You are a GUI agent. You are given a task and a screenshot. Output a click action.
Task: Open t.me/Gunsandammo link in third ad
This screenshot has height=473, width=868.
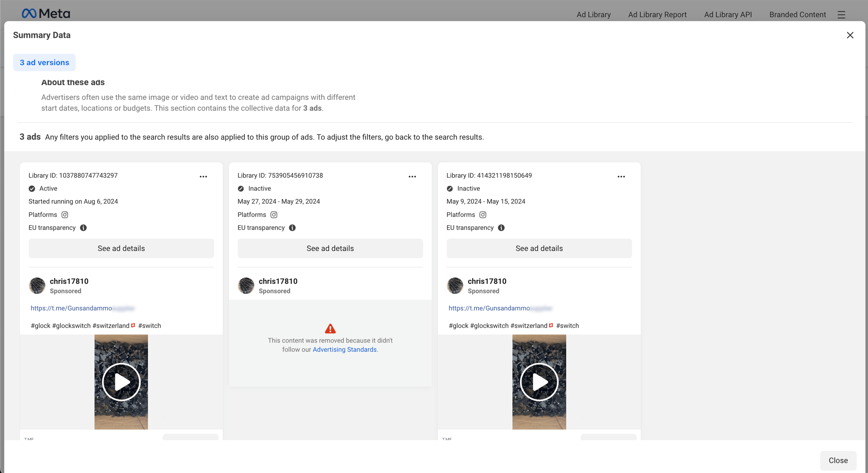[x=489, y=308]
